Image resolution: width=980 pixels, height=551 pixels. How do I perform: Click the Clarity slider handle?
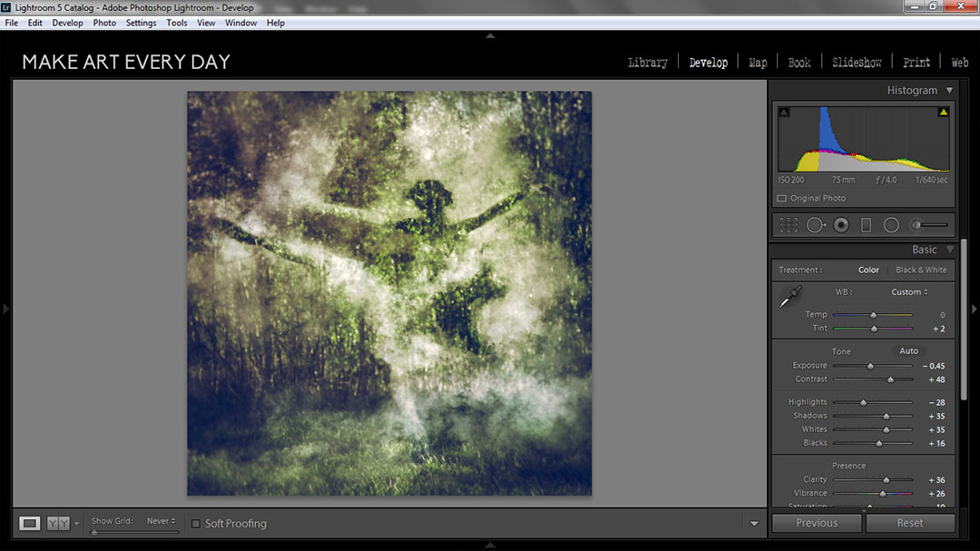[886, 480]
